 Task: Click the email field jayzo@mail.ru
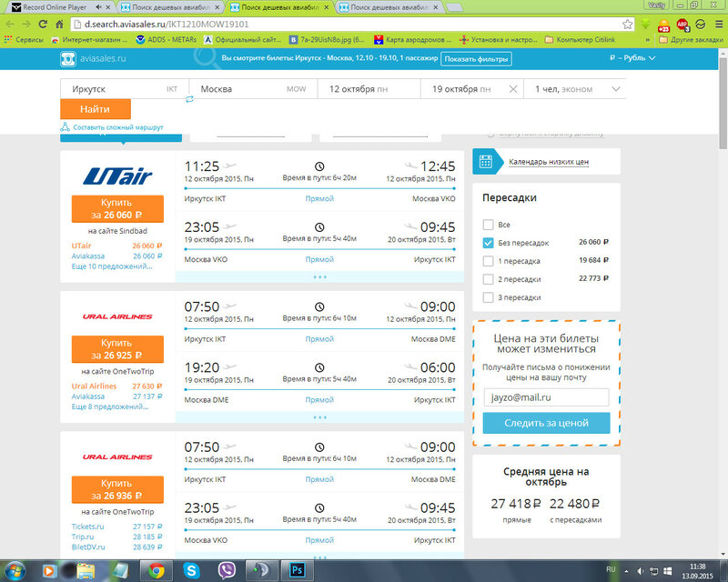click(x=546, y=397)
